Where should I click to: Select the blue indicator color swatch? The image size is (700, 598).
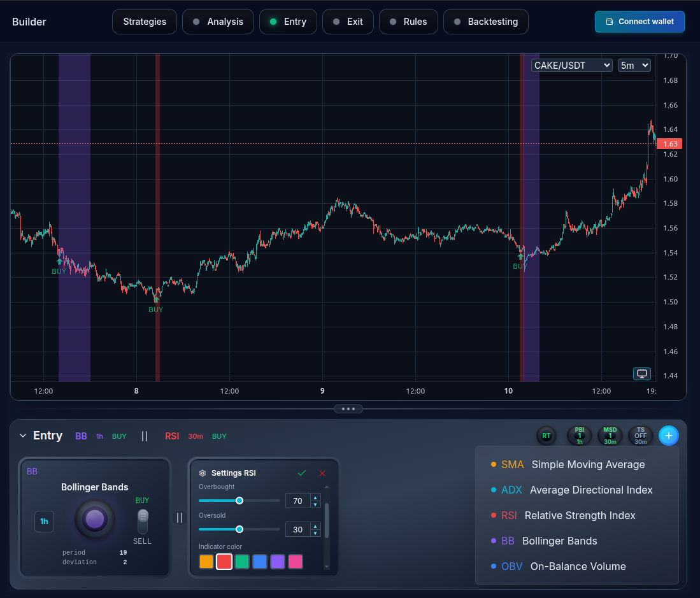[260, 562]
